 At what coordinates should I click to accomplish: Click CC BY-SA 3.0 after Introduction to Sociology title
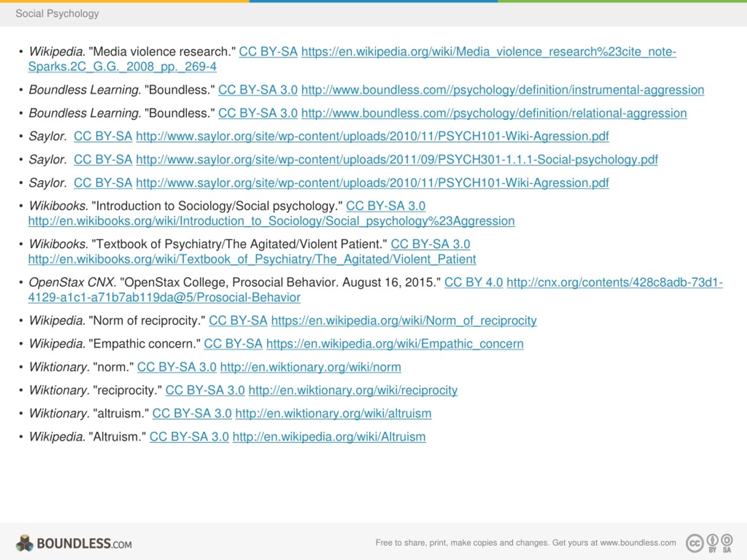(386, 206)
